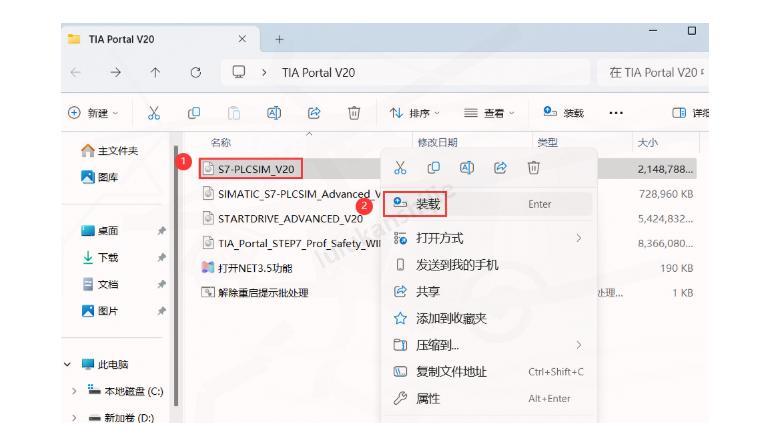Open the 排序 (Sort) dropdown
Image resolution: width=770 pixels, height=446 pixels.
pos(415,113)
